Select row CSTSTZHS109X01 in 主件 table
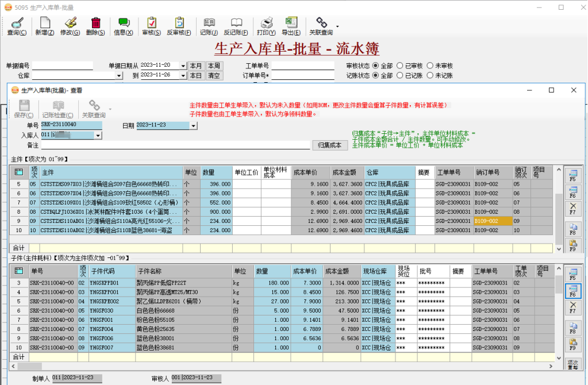Viewport: 588px width, 385px height. coord(281,202)
